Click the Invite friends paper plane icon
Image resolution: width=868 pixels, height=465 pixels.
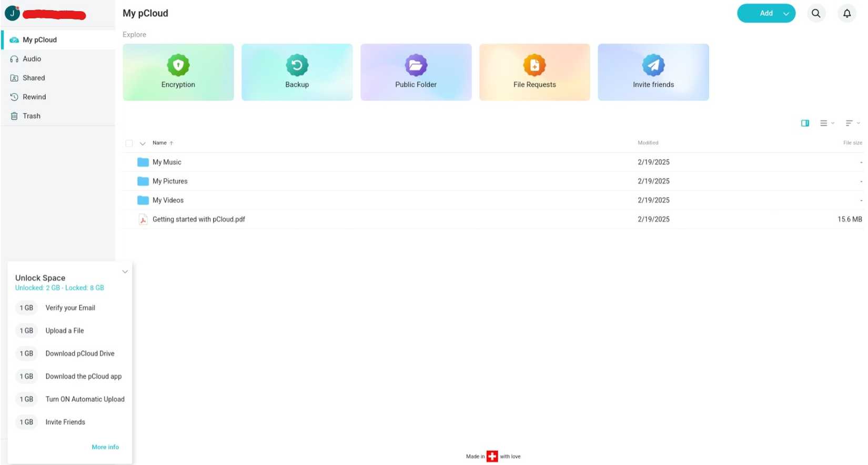tap(653, 65)
